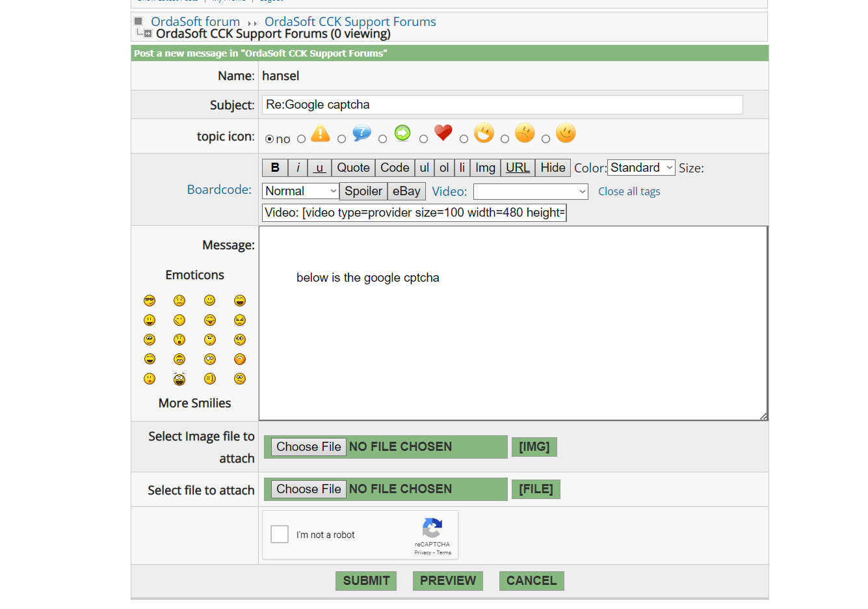Open the OrdaSoft forum breadcrumb link

coord(195,21)
